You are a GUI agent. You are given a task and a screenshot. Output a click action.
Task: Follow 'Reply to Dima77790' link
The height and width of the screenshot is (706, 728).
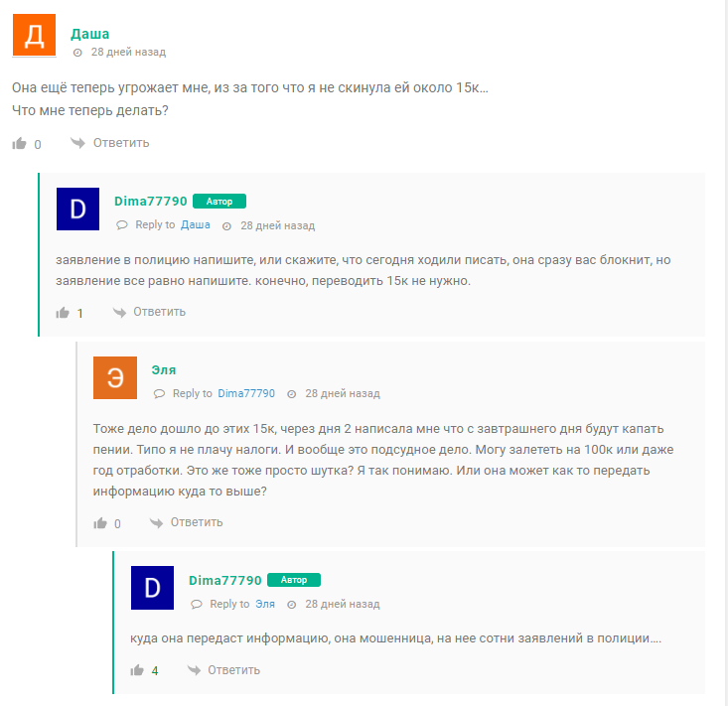pyautogui.click(x=246, y=394)
